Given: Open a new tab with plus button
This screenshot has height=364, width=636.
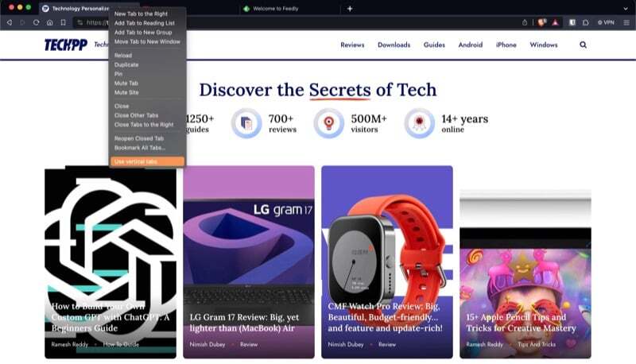Looking at the screenshot, I should [350, 9].
